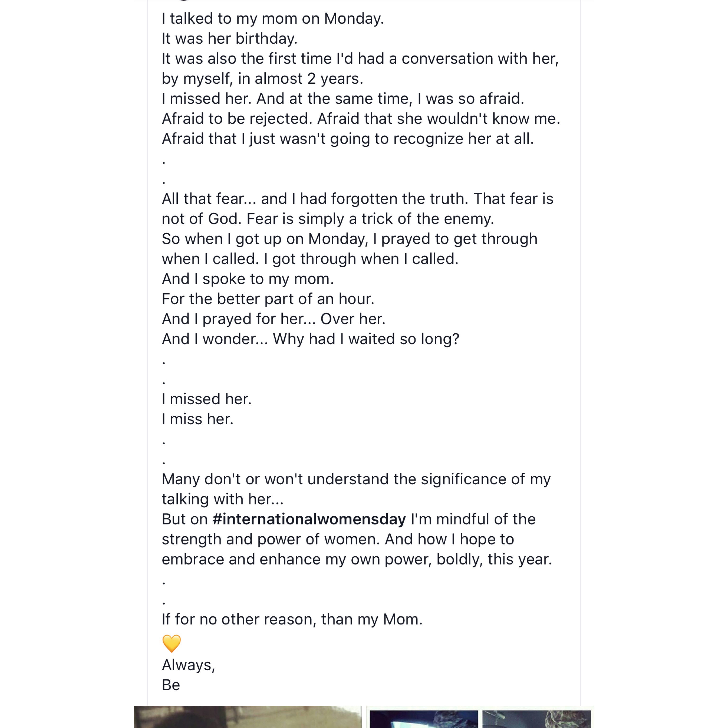Open the middle photo thumbnail at bottom

(x=423, y=719)
